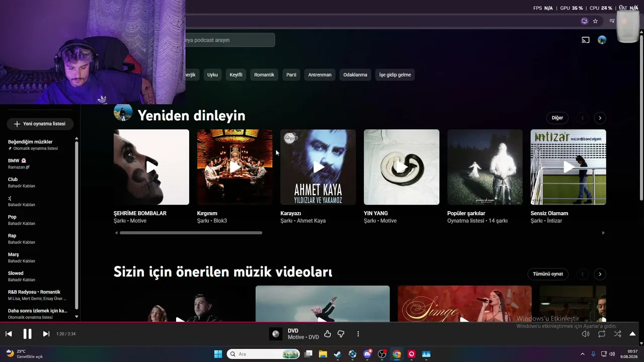Show next items in Yeniden dinleyin carousel
This screenshot has height=362, width=644.
click(600, 118)
